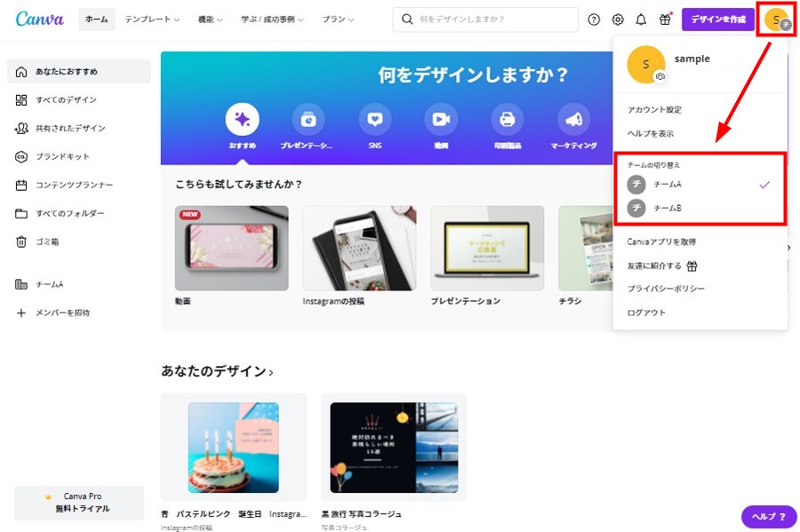Change profile photo via camera badge
Image resolution: width=800 pixels, height=532 pixels.
(660, 76)
